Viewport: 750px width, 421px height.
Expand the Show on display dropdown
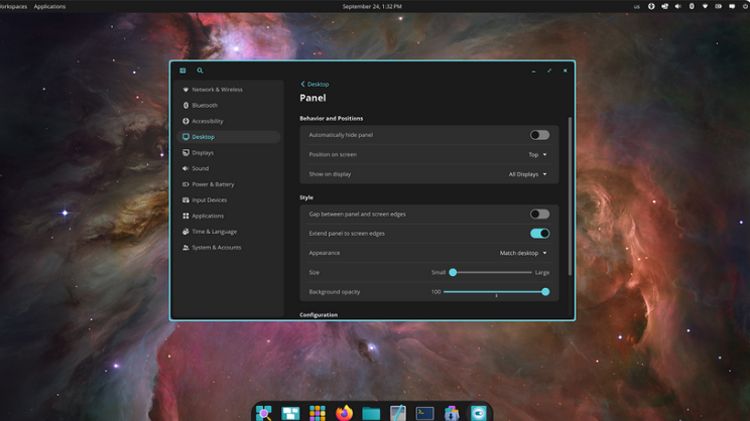[x=528, y=174]
